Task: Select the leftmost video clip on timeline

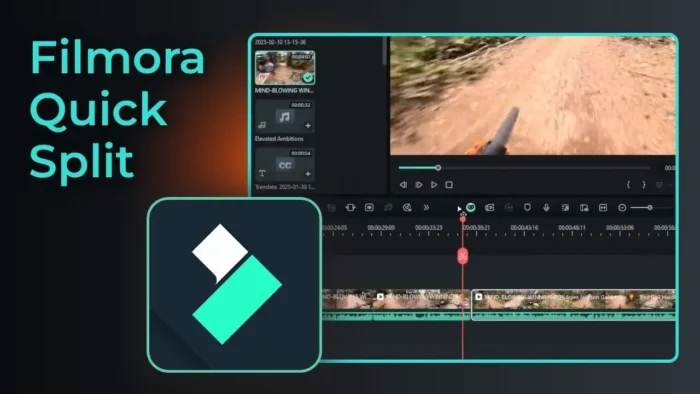Action: tap(347, 305)
